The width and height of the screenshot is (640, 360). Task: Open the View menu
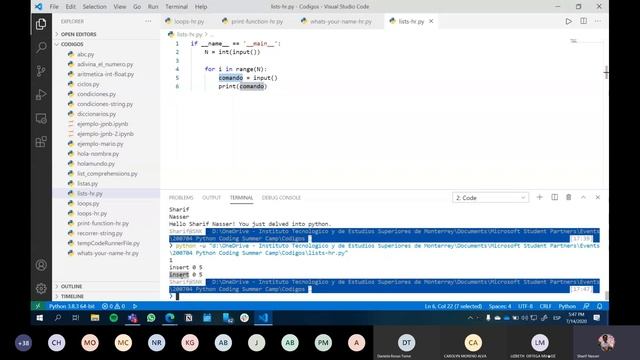pyautogui.click(x=120, y=7)
